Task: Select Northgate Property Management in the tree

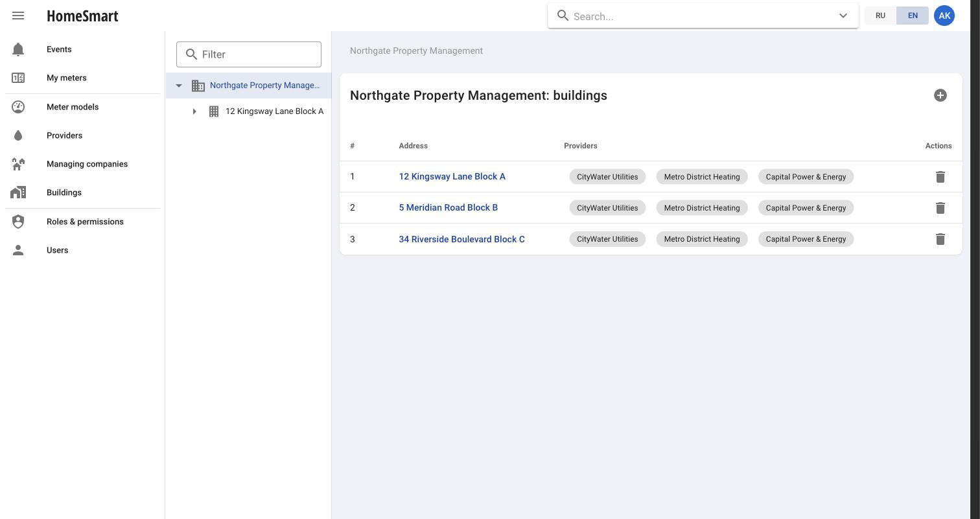Action: (265, 86)
